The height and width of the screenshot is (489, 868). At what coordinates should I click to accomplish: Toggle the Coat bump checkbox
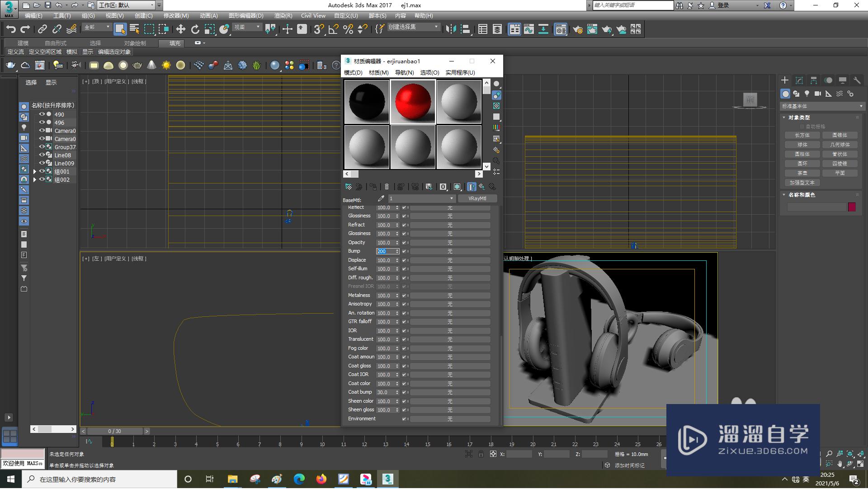coord(404,392)
